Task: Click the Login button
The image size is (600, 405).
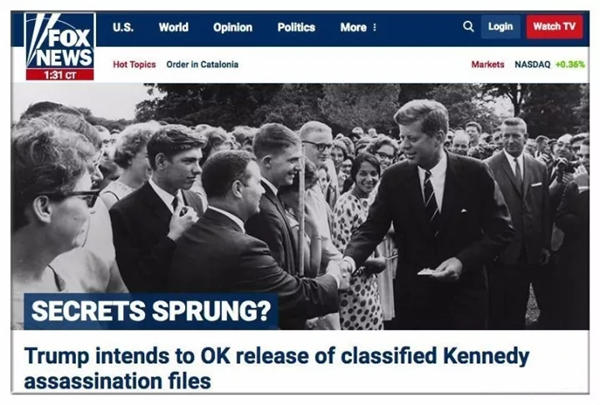Action: 500,27
